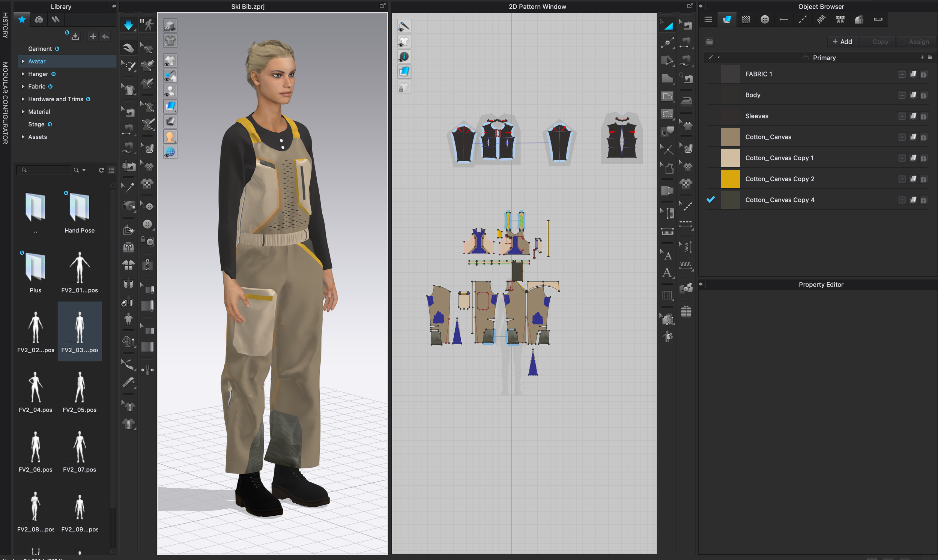Viewport: 938px width, 560px height.
Task: Toggle pin visibility in the 2D window
Action: tap(404, 26)
